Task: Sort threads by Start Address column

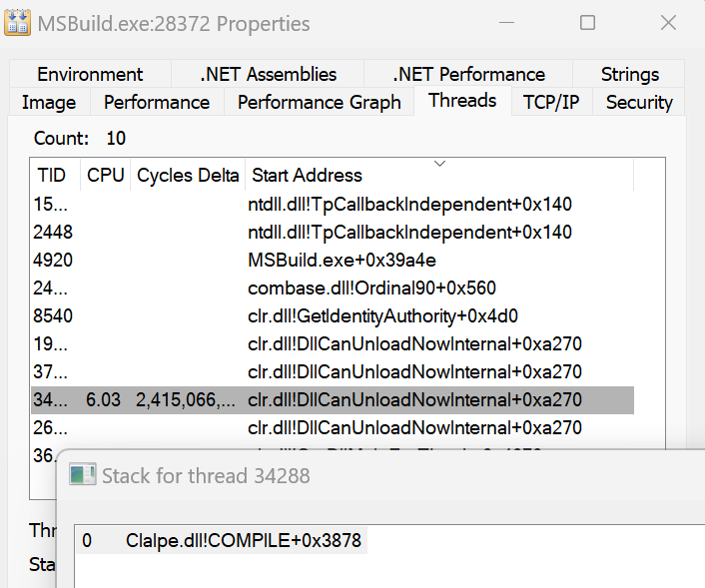Action: pos(439,175)
